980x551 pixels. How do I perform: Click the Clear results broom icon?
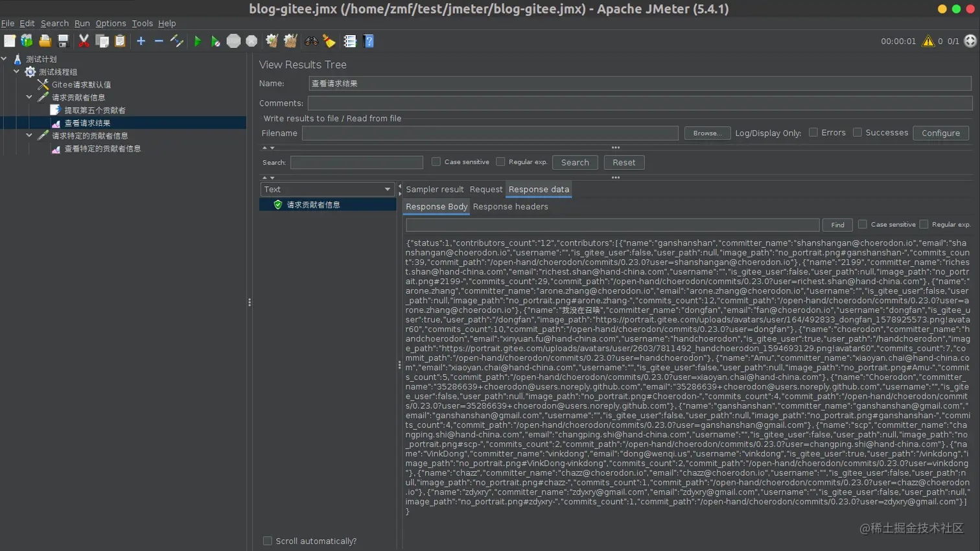pyautogui.click(x=272, y=41)
